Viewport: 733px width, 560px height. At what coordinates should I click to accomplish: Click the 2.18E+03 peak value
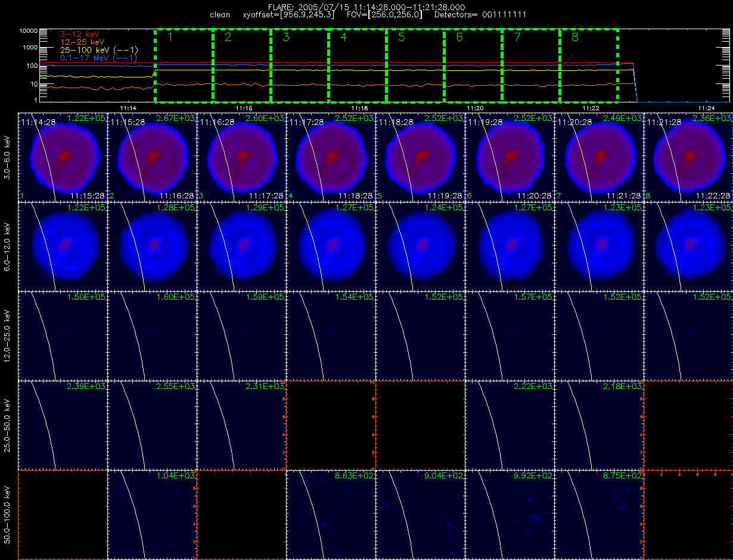[623, 386]
